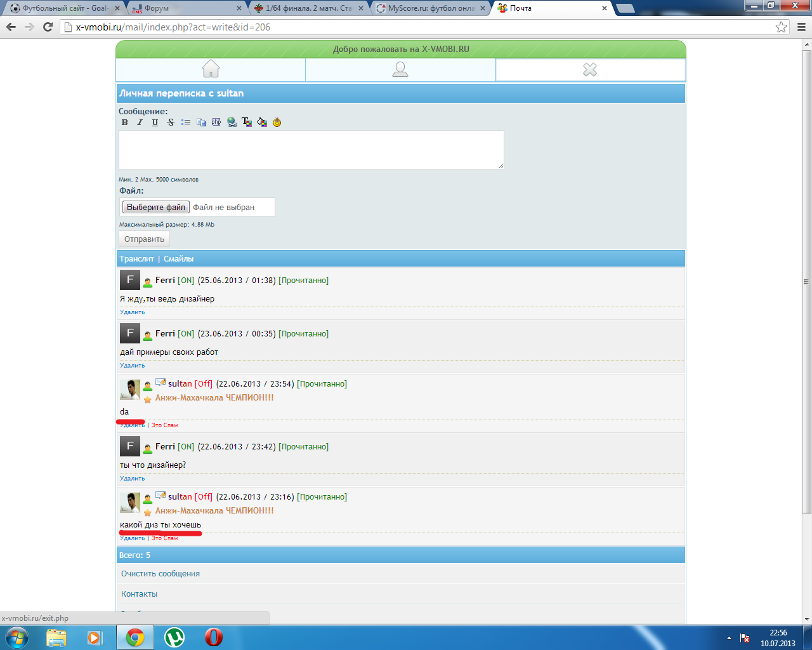
Task: Switch to the Форум tab
Action: [x=187, y=8]
